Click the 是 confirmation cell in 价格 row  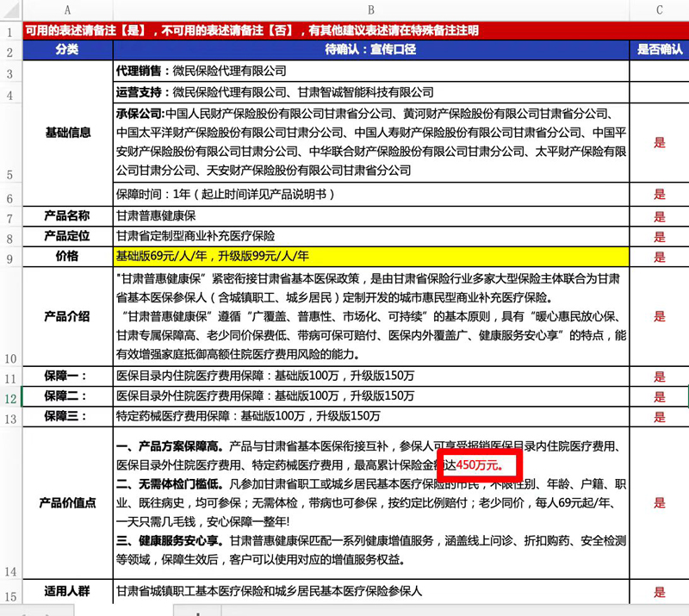659,258
